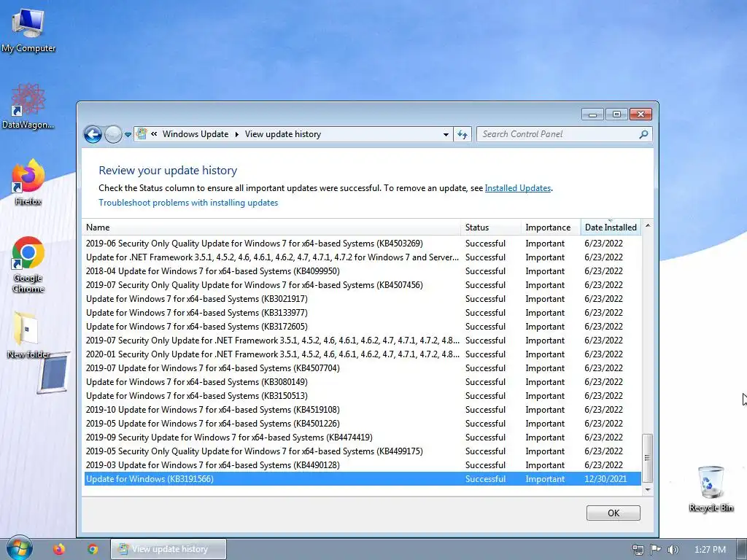Select 2020-01 Security Only .NET Framework row
This screenshot has width=747, height=560.
[363, 354]
